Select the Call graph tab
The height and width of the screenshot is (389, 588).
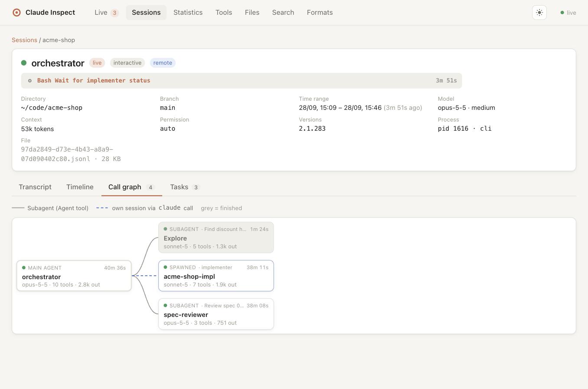tap(131, 187)
